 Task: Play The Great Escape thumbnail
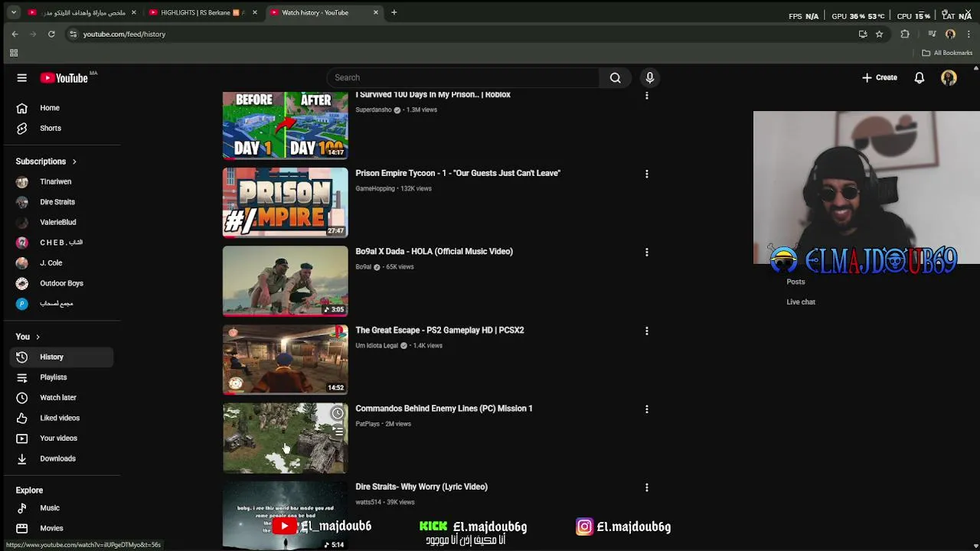tap(285, 360)
